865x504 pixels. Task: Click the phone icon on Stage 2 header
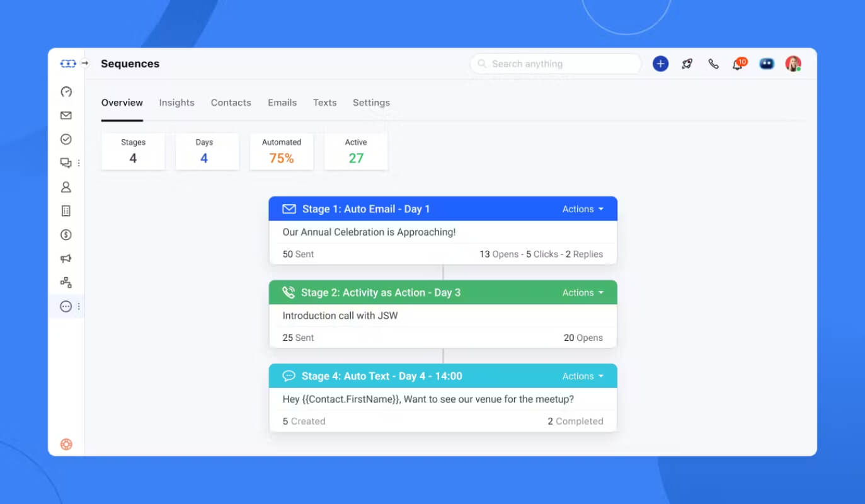[289, 292]
